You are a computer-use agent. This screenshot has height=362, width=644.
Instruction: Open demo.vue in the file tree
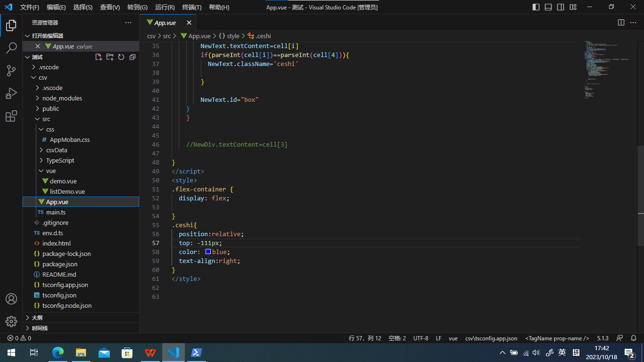tap(63, 181)
